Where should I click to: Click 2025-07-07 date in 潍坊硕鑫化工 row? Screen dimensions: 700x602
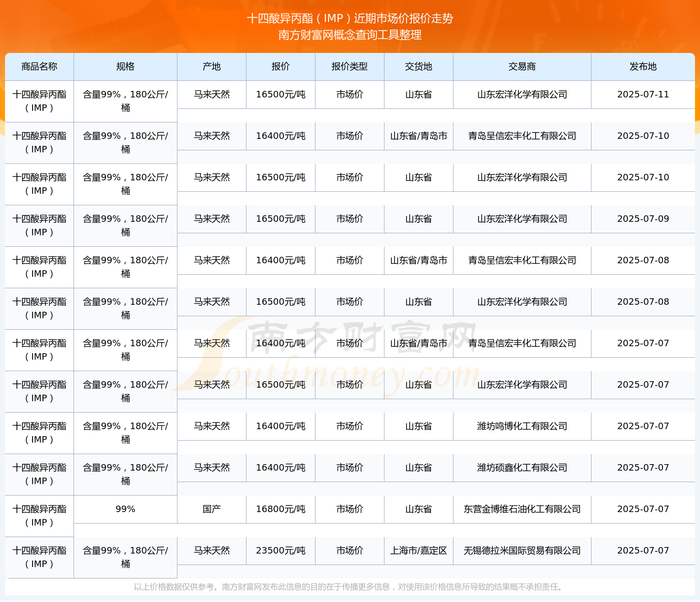[x=643, y=468]
